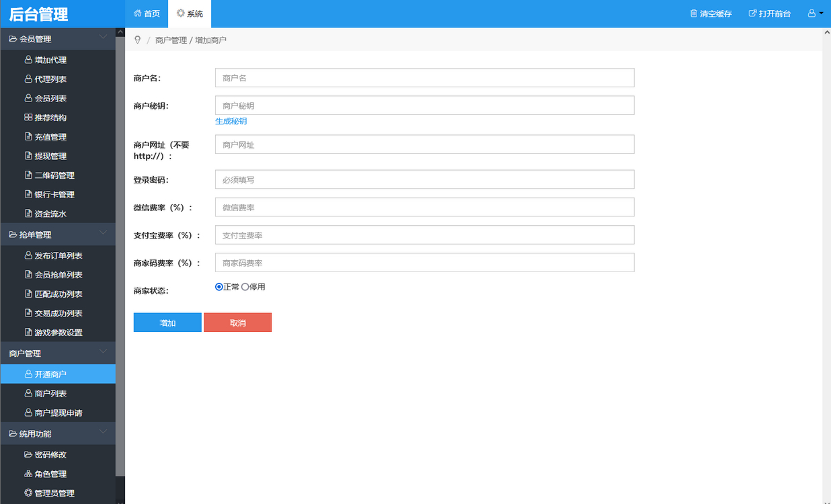This screenshot has height=504, width=831.
Task: Select the 正常 merchant status radio
Action: click(x=219, y=287)
